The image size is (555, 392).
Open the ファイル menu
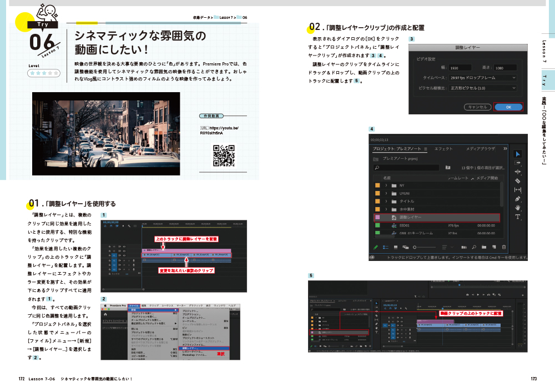(x=134, y=306)
